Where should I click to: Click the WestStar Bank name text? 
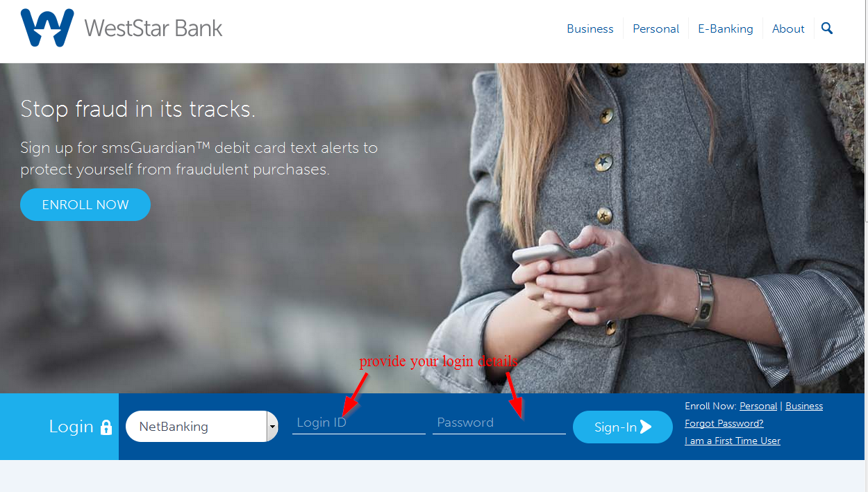pyautogui.click(x=153, y=28)
